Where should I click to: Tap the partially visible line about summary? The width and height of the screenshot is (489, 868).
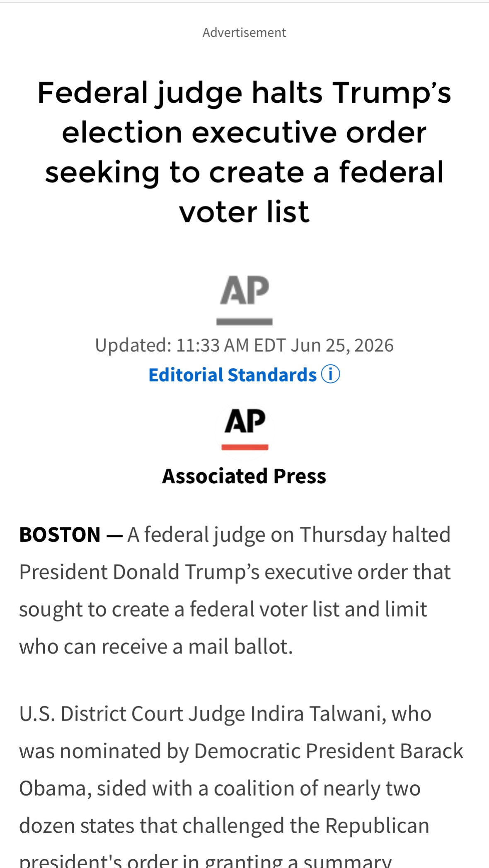pyautogui.click(x=205, y=861)
